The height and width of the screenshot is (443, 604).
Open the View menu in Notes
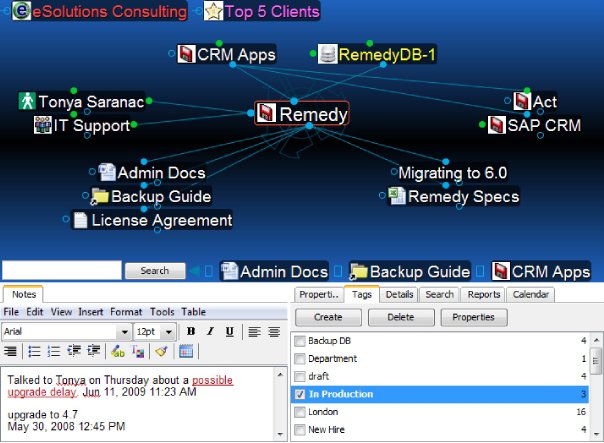pos(61,312)
